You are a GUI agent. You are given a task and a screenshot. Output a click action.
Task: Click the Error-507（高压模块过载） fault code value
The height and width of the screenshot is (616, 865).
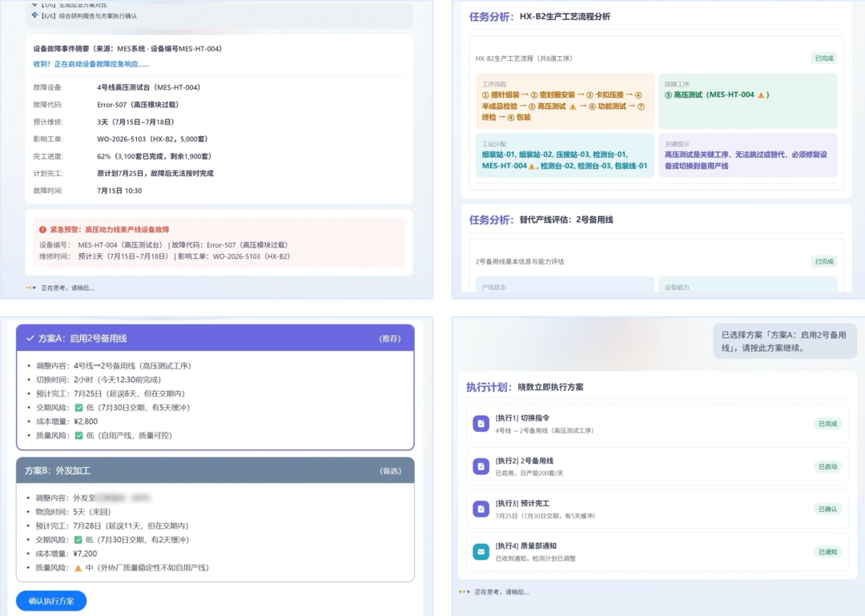138,105
